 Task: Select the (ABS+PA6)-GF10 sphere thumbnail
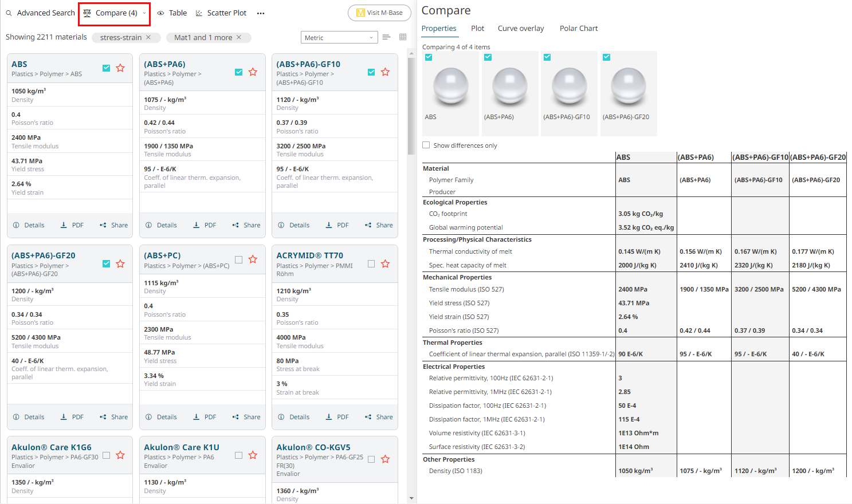(570, 86)
